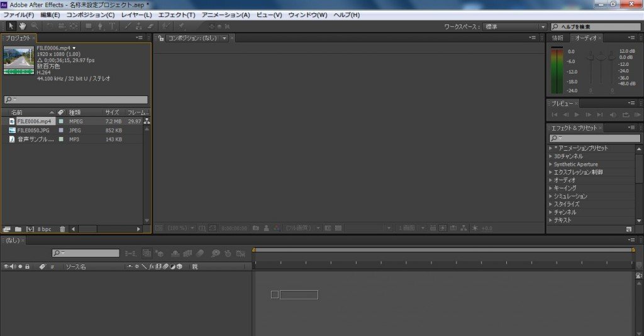The width and height of the screenshot is (644, 336).
Task: Adjust the left audio level slider
Action: 591,57
